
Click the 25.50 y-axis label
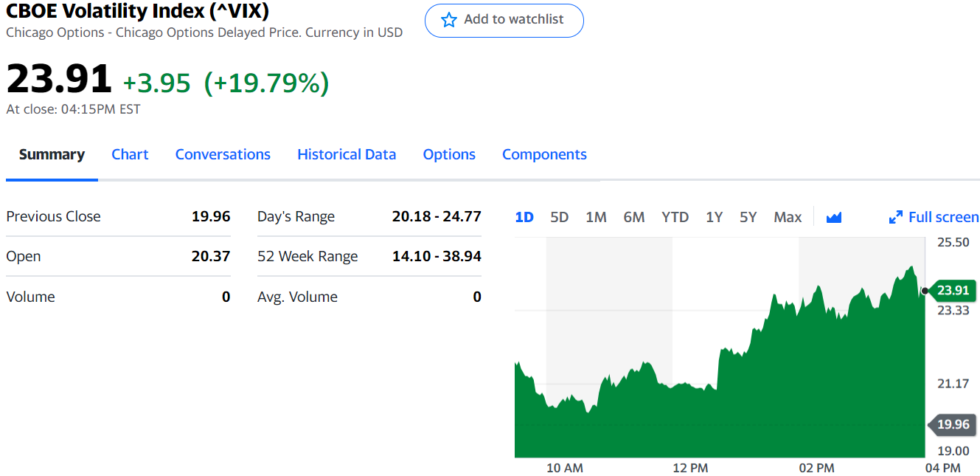953,242
